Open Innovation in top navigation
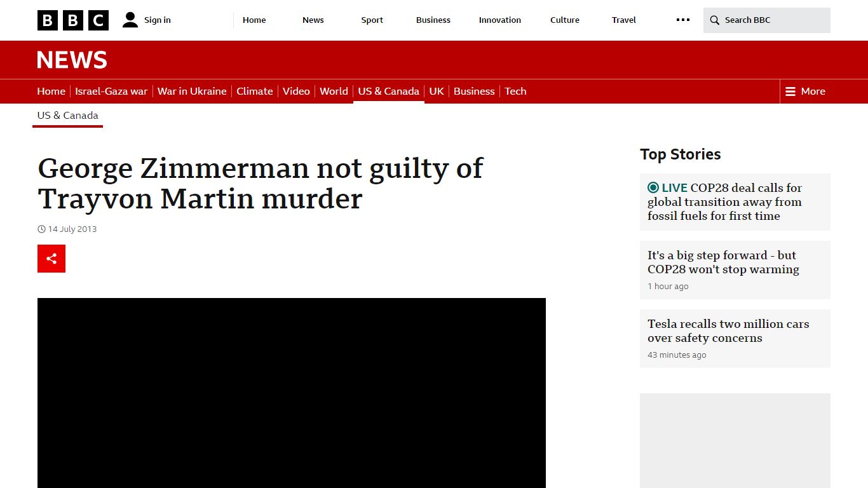Viewport: 868px width, 488px height. coord(500,20)
